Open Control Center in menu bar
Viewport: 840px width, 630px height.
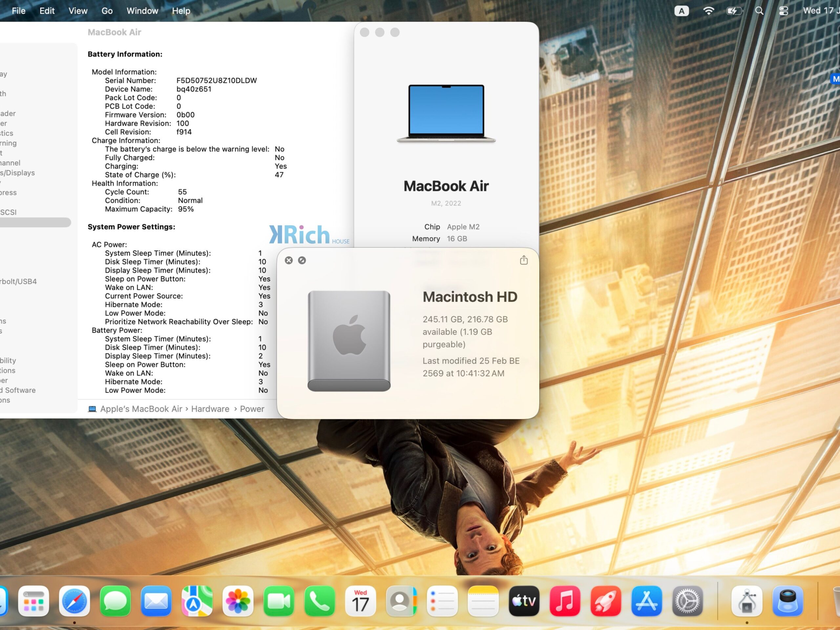(x=784, y=10)
